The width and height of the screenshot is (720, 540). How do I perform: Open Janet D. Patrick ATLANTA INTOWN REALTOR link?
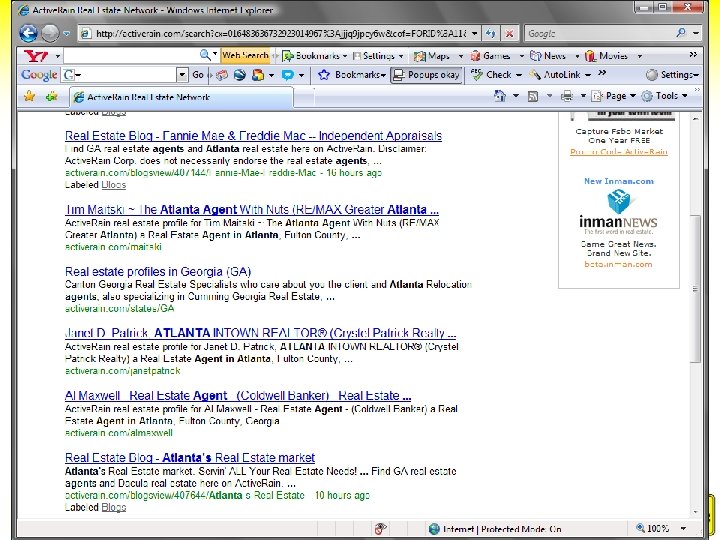pyautogui.click(x=260, y=333)
